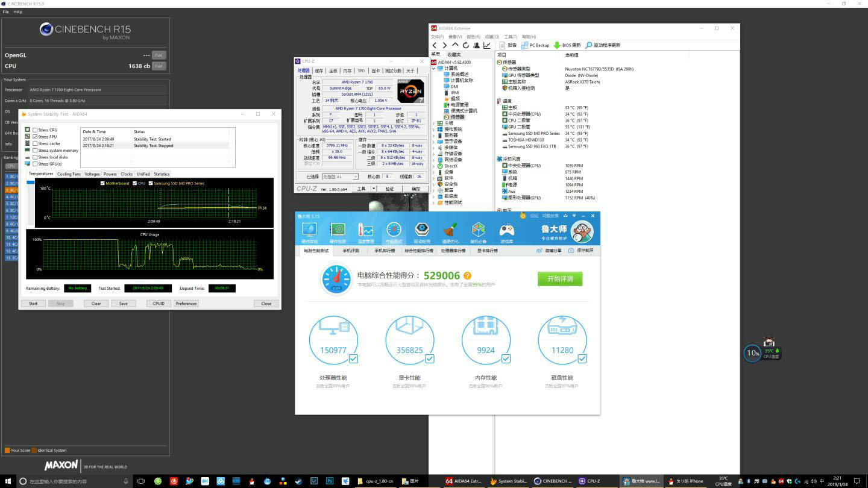This screenshot has height=488, width=868.
Task: Click the save screenshot camera icon in Lu Dashi
Action: click(x=571, y=251)
